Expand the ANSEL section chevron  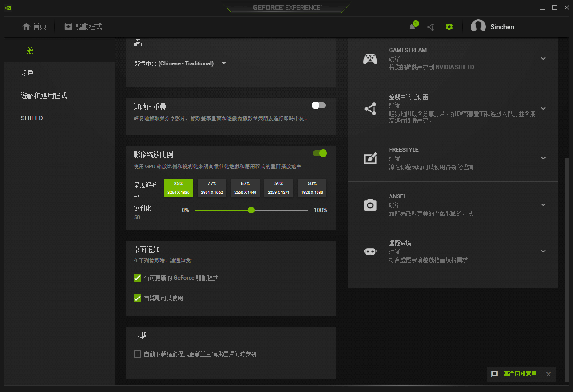[x=543, y=204]
